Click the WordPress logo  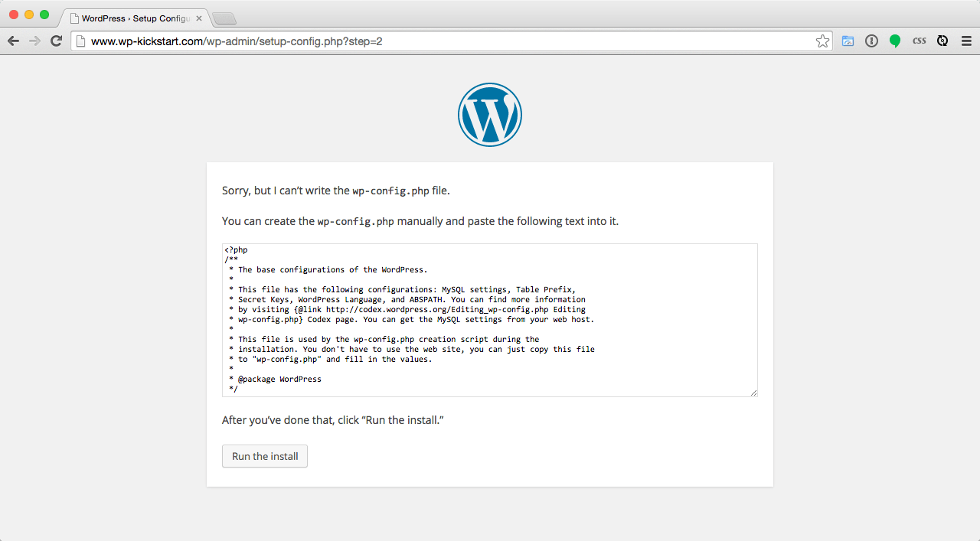coord(490,115)
